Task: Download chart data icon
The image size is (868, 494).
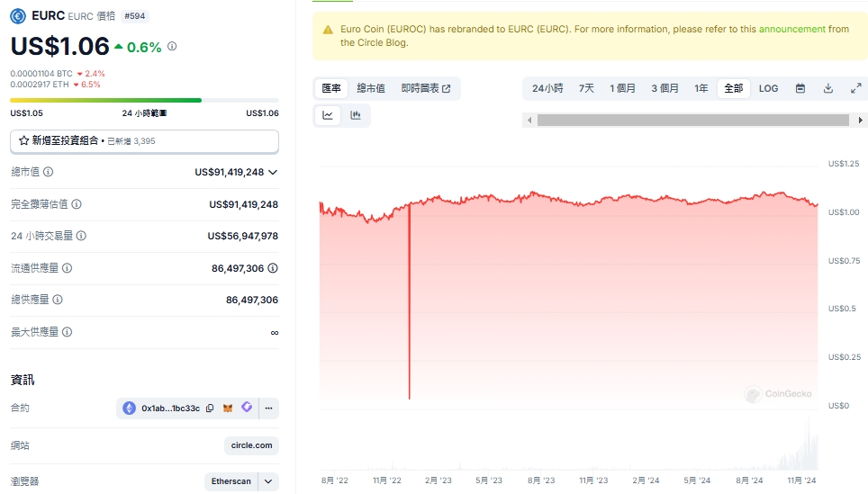Action: point(828,88)
